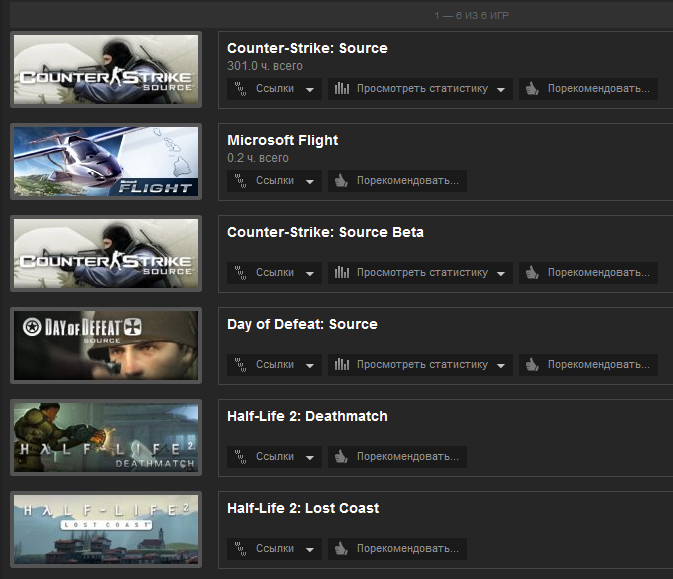Click thumbs-up icon in Counter-Strike: Source row
Image resolution: width=673 pixels, height=579 pixels.
532,88
